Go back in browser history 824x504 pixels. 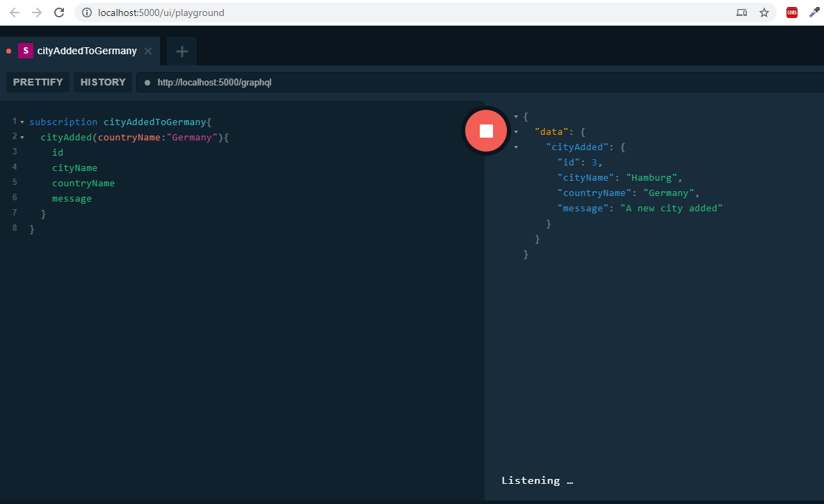click(15, 13)
